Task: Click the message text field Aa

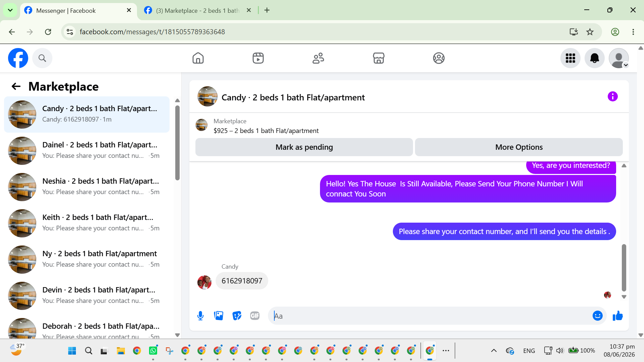Action: (x=430, y=316)
